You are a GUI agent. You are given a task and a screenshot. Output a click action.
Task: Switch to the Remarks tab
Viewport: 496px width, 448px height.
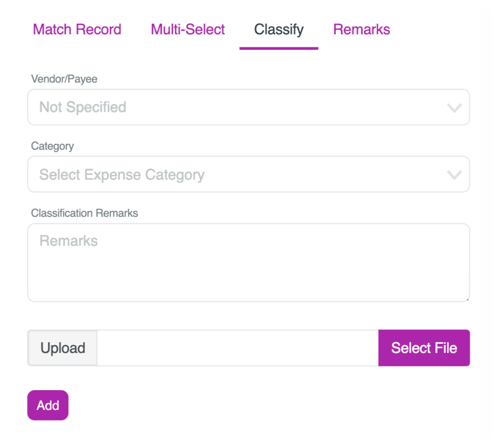coord(361,29)
